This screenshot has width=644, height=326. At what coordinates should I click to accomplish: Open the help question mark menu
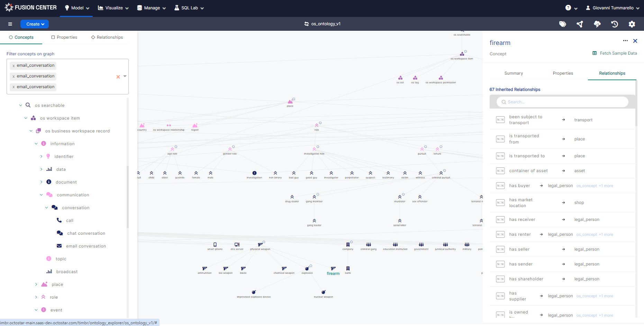571,8
